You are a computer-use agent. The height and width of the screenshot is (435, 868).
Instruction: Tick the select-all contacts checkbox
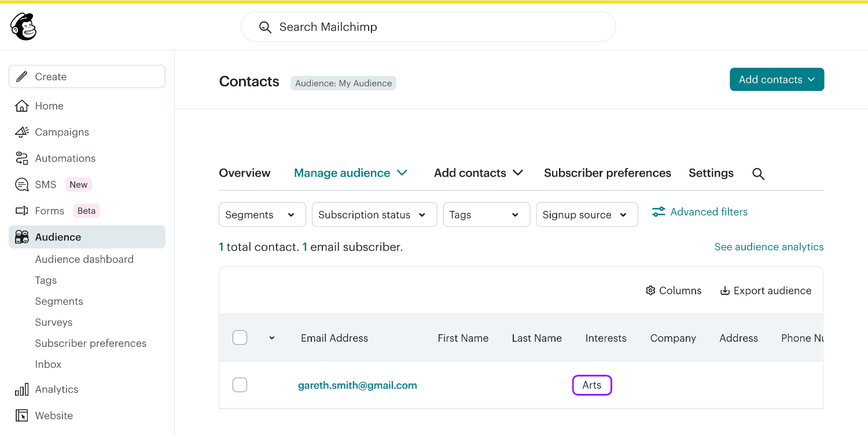tap(240, 338)
